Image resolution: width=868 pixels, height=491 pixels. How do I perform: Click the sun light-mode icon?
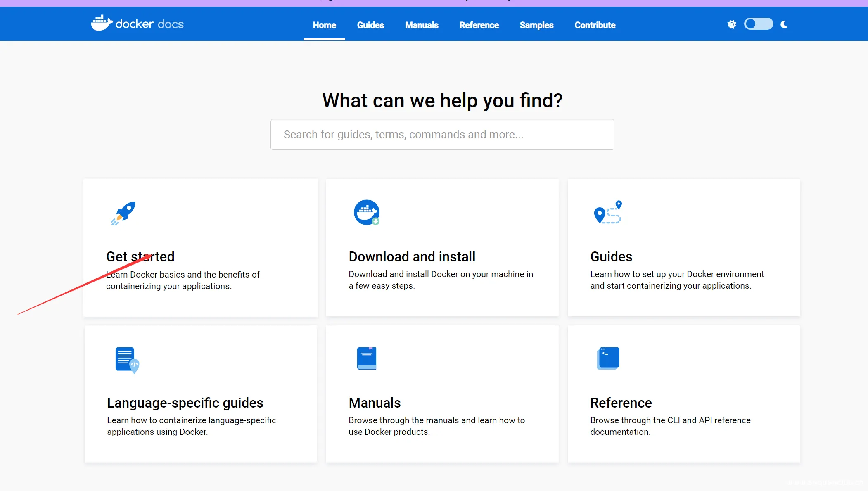pyautogui.click(x=732, y=24)
